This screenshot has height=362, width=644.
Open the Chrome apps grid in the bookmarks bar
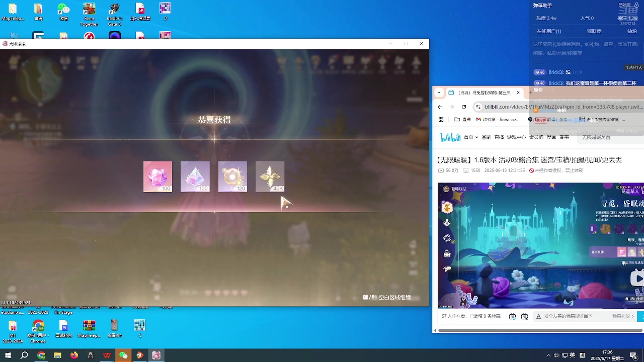coord(441,120)
